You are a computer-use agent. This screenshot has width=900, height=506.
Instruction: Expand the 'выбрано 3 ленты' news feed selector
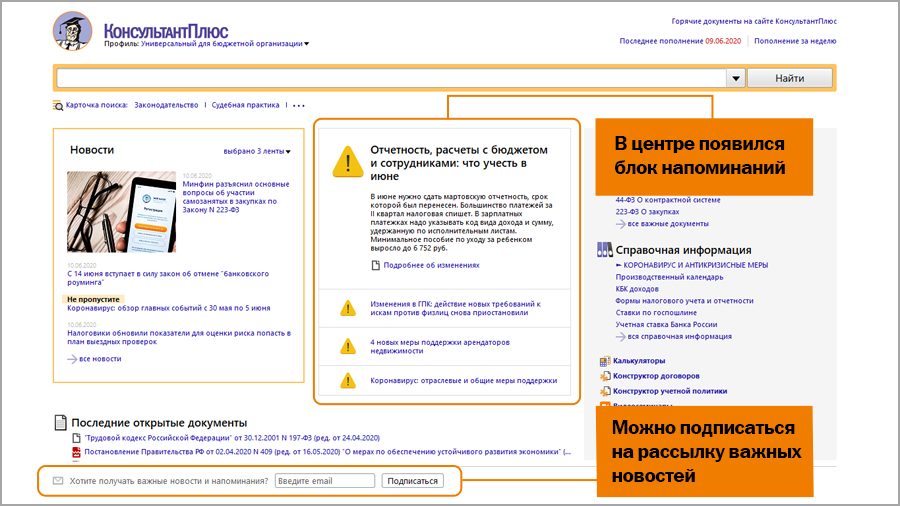click(x=288, y=152)
